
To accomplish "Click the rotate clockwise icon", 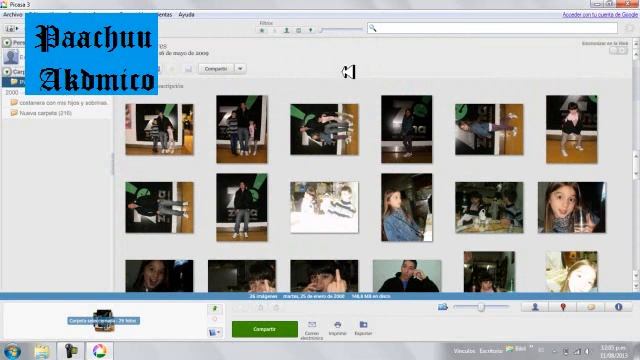I will 276,308.
